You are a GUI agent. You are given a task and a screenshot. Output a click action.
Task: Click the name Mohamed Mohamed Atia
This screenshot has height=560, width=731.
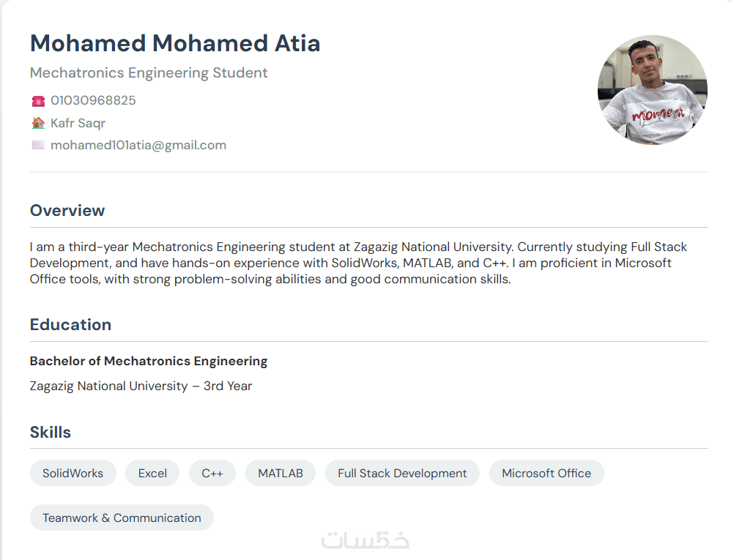[175, 43]
